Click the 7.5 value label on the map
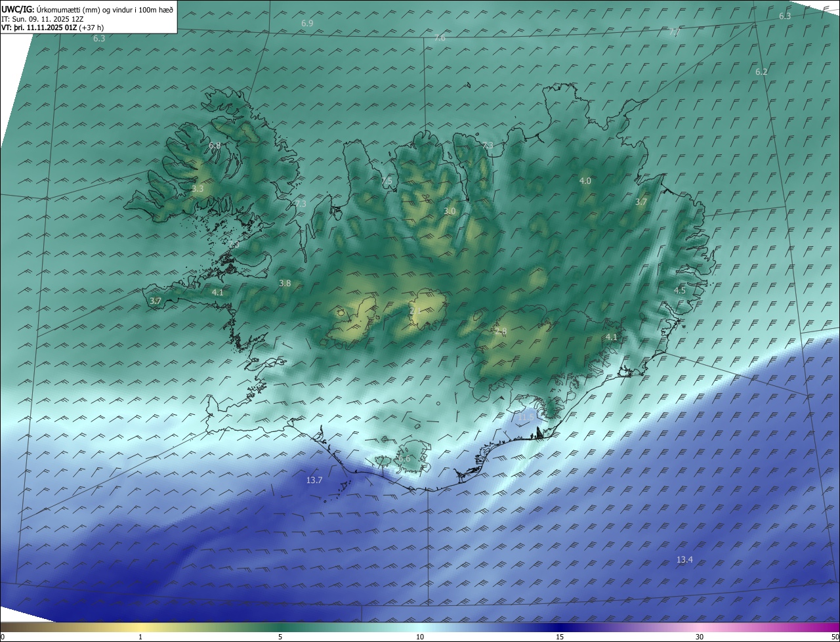 pyautogui.click(x=387, y=181)
